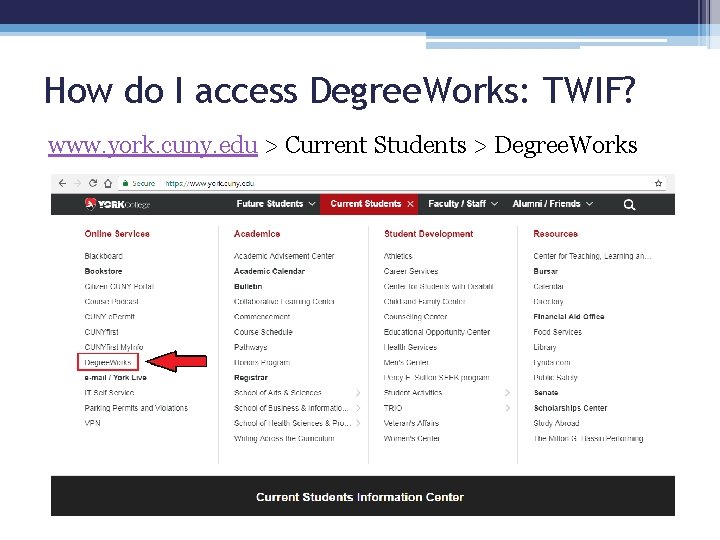Screen dimensions: 720x540
Task: Open e-mail / York Live link
Action: point(115,377)
